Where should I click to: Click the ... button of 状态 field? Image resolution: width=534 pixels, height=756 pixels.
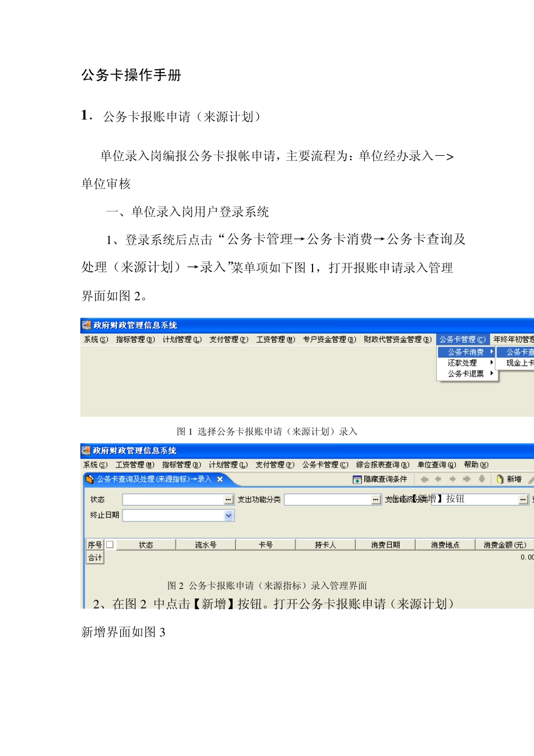click(228, 499)
